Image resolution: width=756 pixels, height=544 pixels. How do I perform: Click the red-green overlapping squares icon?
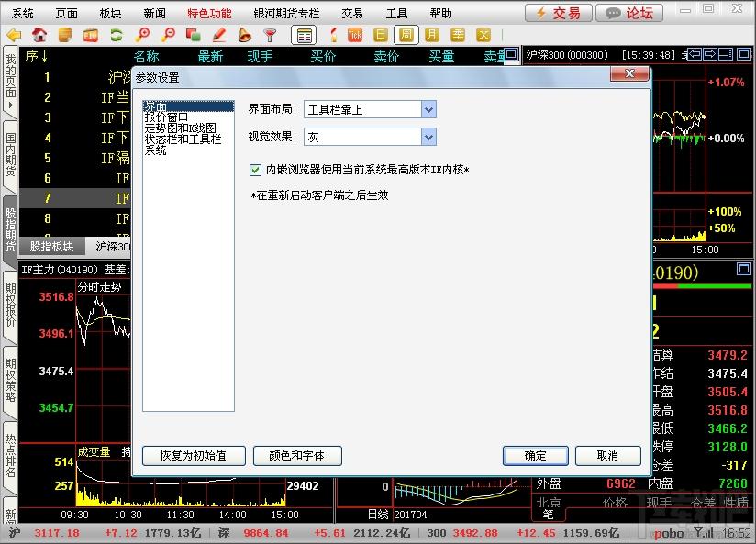pos(194,35)
